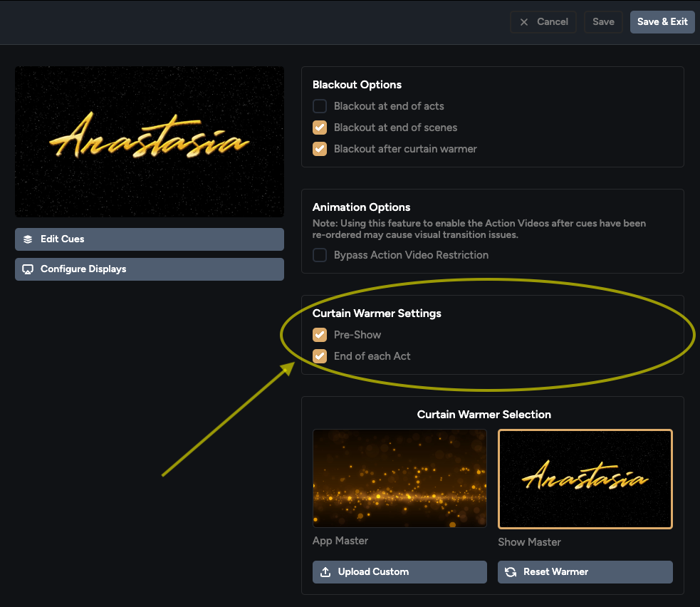Select the Show Master Anastasia thumbnail
This screenshot has width=700, height=607.
click(x=585, y=479)
